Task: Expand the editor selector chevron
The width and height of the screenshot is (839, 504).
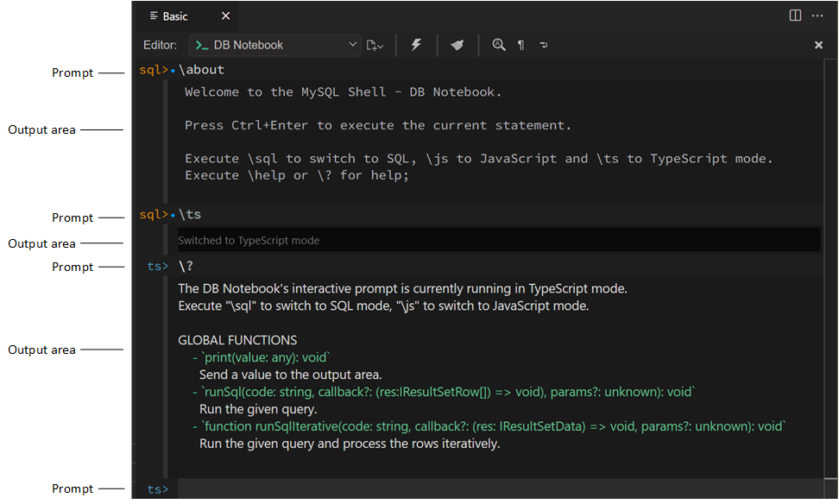Action: coord(350,45)
